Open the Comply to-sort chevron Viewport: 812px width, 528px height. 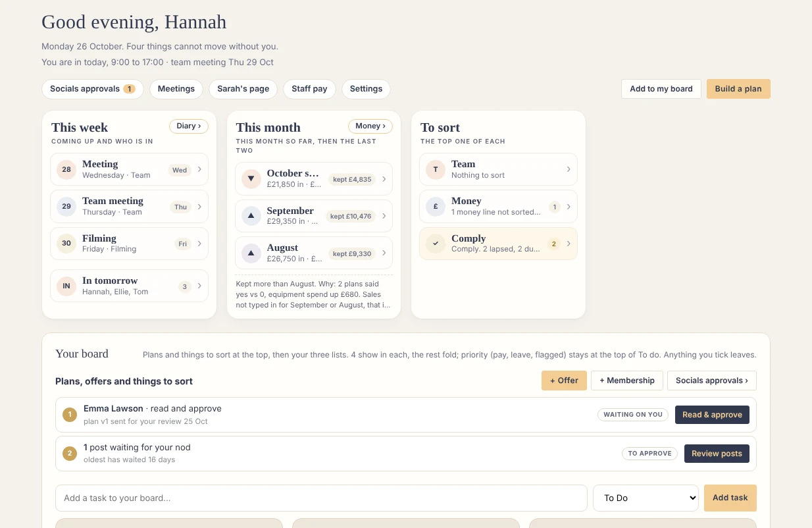click(569, 244)
